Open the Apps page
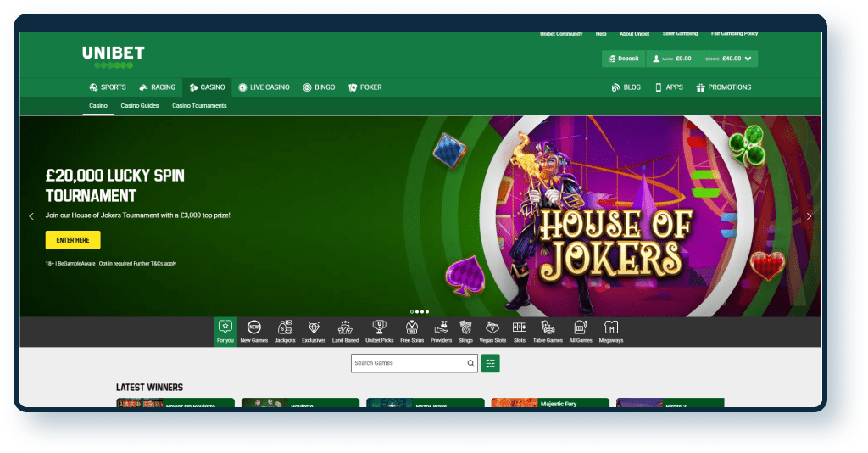Viewport: 868px width, 453px height. tap(669, 87)
